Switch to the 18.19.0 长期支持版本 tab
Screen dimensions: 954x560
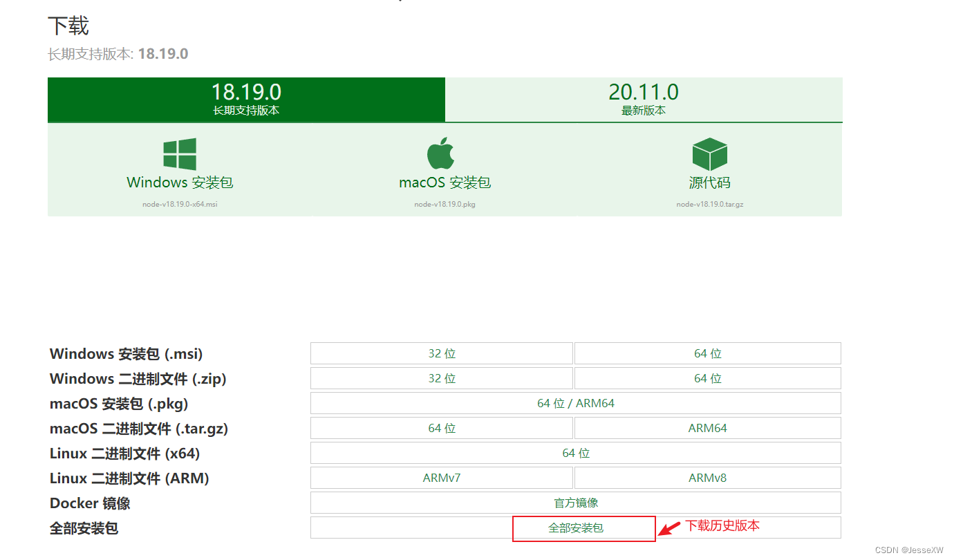245,99
